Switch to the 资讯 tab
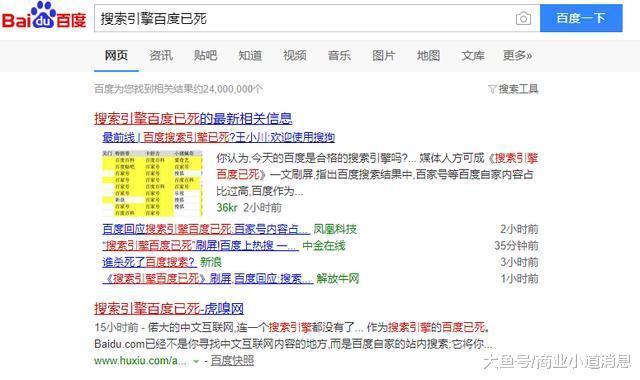640x380 pixels. point(161,56)
